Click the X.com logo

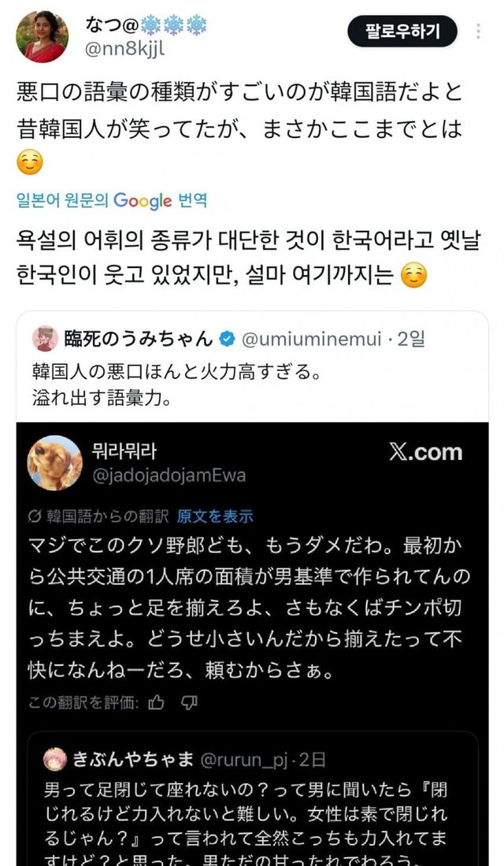click(x=425, y=452)
